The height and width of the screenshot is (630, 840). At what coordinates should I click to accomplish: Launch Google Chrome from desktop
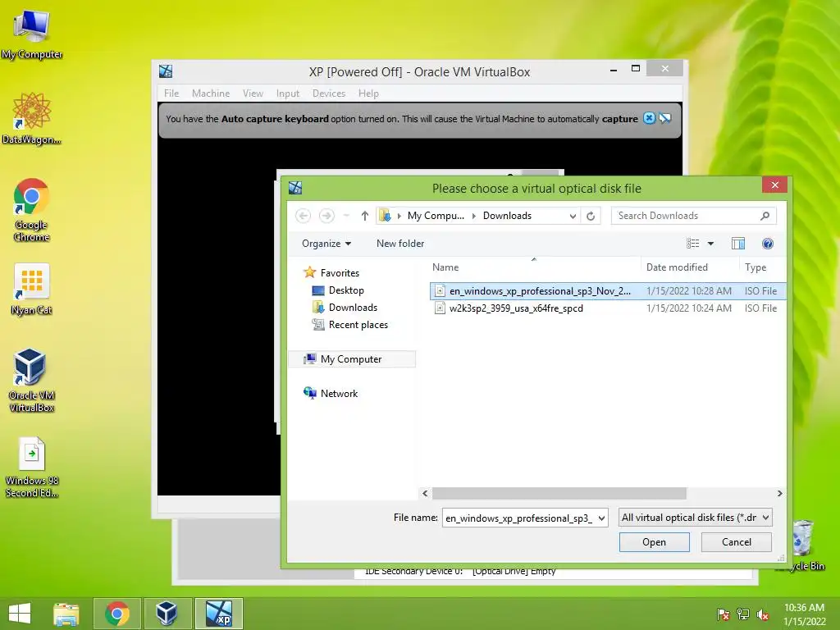(31, 209)
